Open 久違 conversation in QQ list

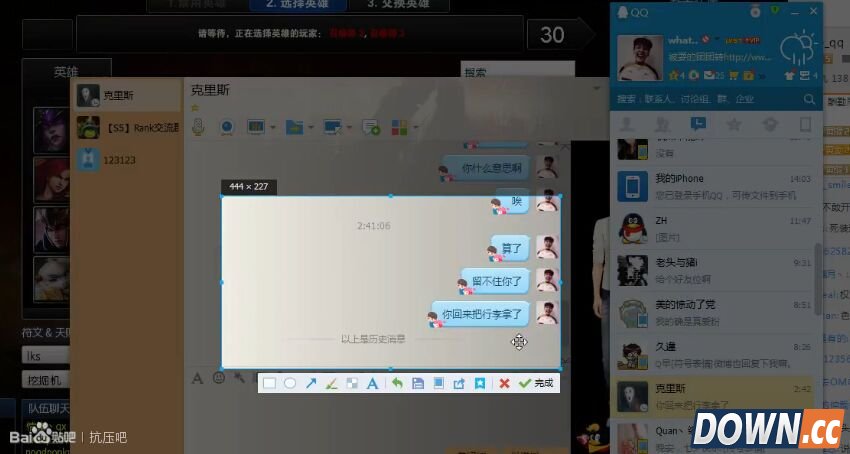pyautogui.click(x=713, y=355)
